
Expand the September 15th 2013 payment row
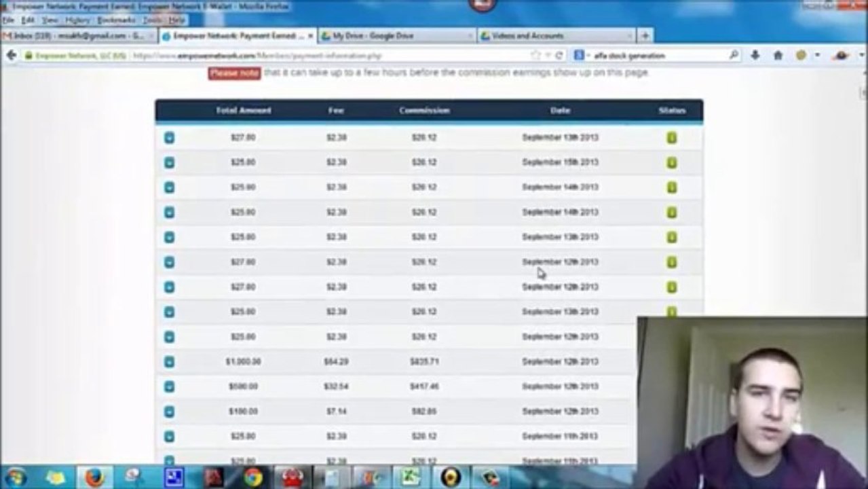point(169,162)
